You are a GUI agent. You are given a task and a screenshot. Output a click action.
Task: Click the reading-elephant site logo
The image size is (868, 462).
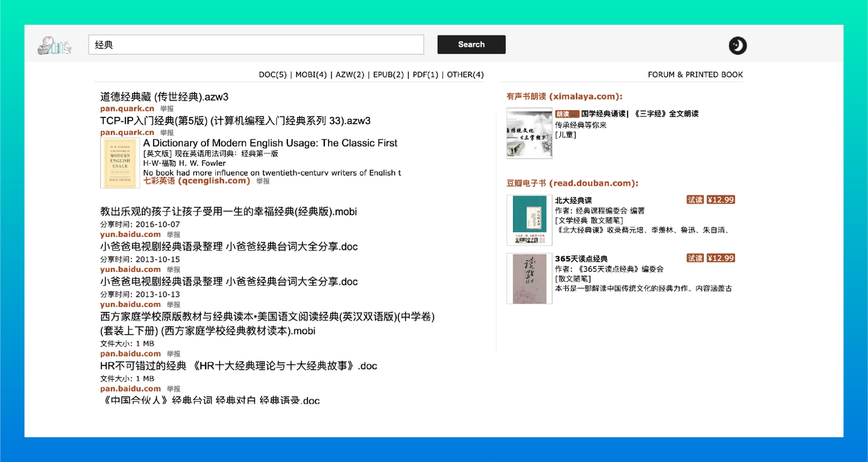coord(54,45)
